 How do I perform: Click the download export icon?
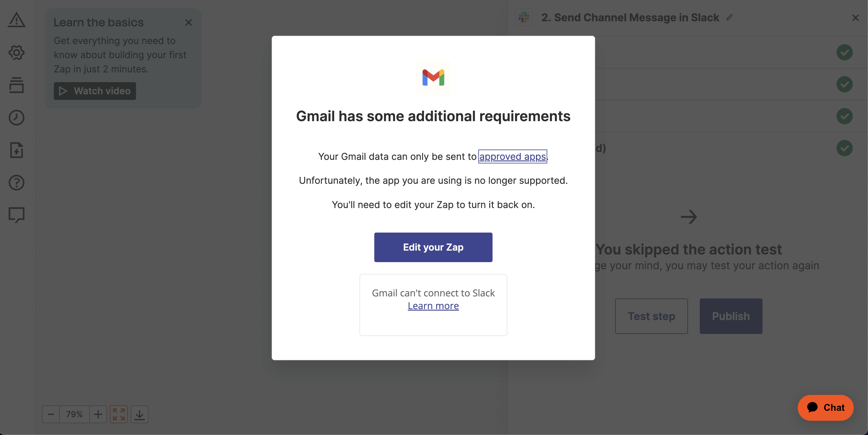tap(140, 414)
